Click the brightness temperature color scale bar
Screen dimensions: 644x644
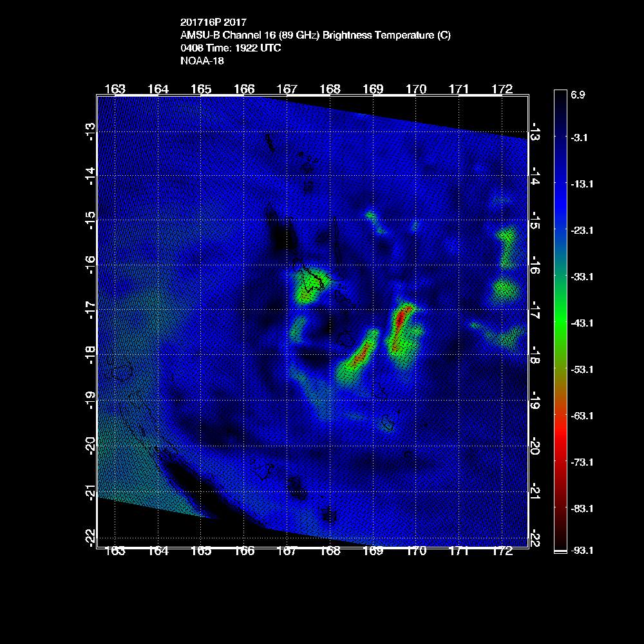pos(560,321)
